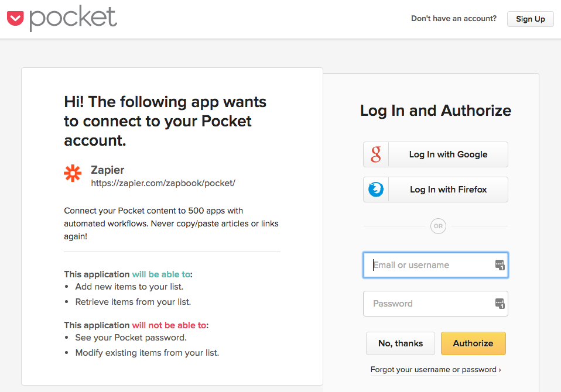Click the Log In and Authorize heading
Screen dimensions: 561x392
tap(436, 111)
